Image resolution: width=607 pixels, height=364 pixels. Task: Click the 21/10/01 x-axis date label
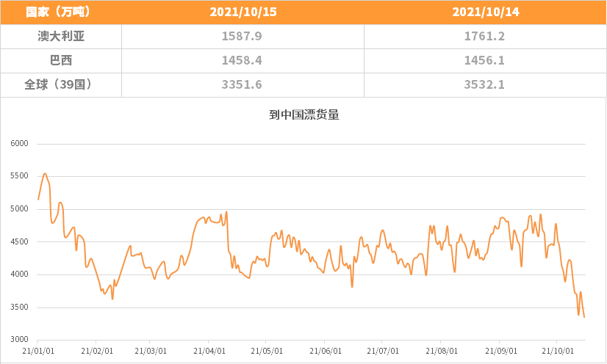tap(558, 352)
